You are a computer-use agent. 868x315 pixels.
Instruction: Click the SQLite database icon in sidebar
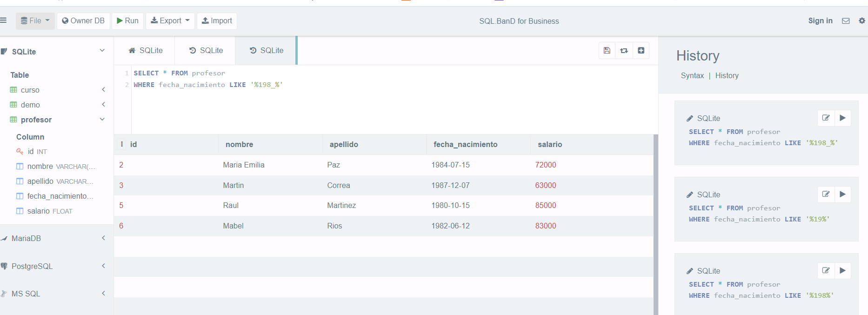pos(4,51)
